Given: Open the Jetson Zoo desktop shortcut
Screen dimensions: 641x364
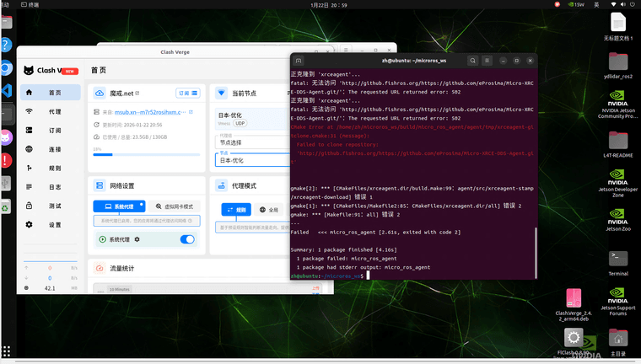Looking at the screenshot, I should [x=617, y=220].
